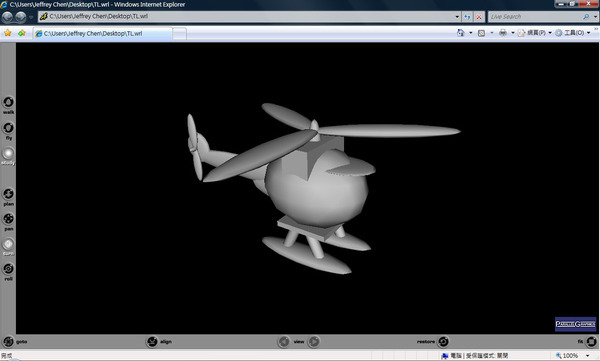Viewport: 600px width, 361px height.
Task: Open the Page (網頁) menu
Action: point(535,33)
